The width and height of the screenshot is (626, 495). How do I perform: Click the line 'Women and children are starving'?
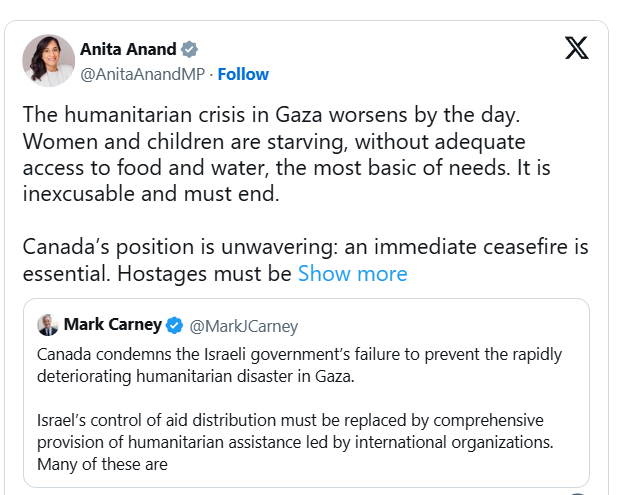pos(274,142)
